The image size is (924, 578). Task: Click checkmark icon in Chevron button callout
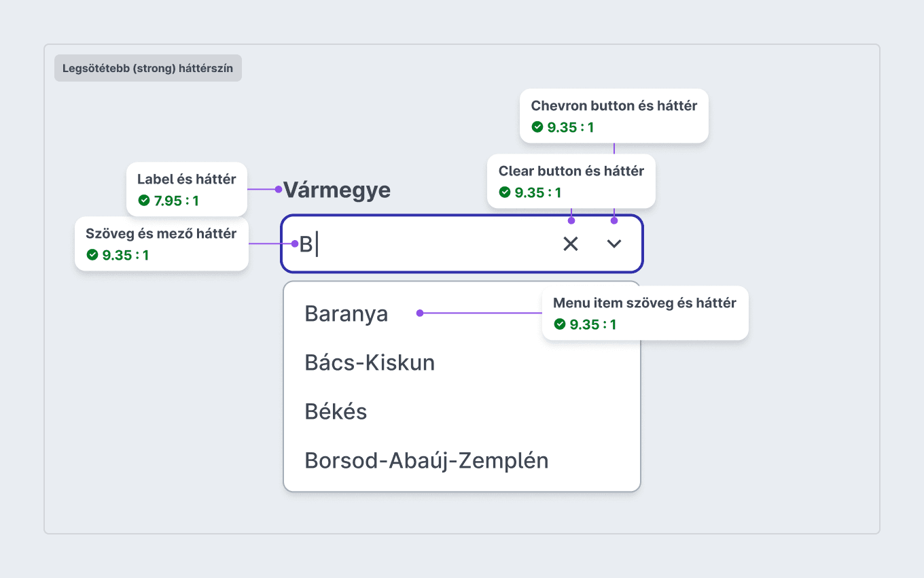(537, 127)
